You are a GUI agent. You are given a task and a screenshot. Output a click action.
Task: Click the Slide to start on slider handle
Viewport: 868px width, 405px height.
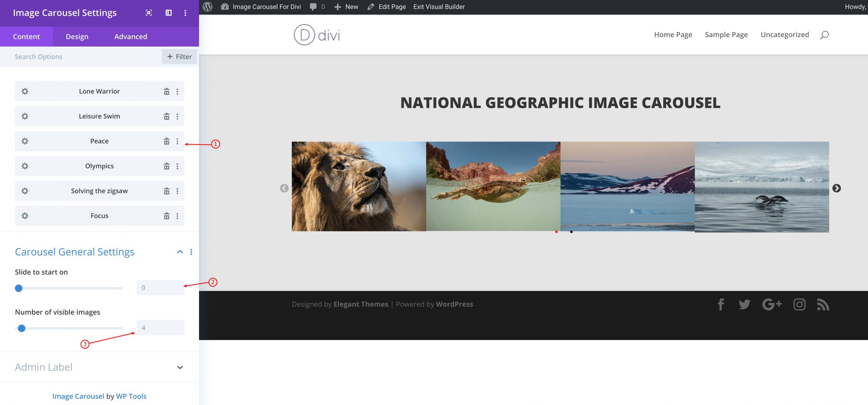coord(19,288)
